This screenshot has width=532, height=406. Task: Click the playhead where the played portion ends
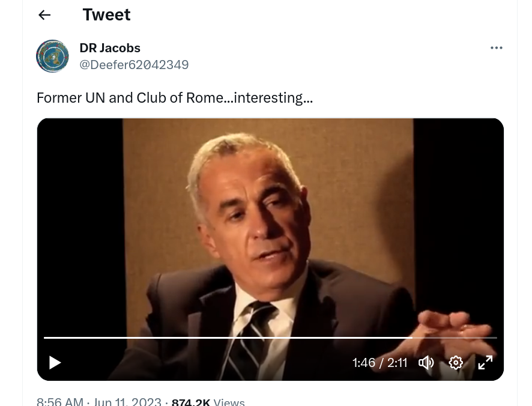tap(412, 338)
